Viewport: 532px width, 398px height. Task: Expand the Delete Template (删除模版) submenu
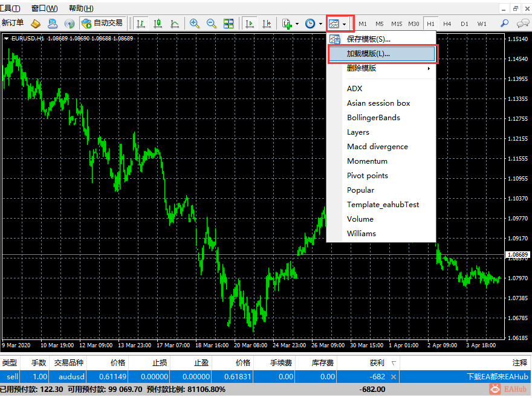click(x=381, y=68)
